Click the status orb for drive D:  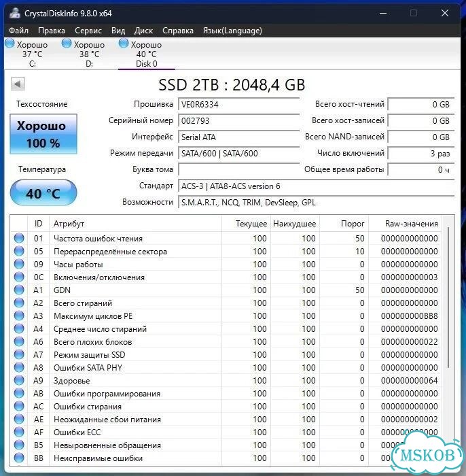coord(67,43)
